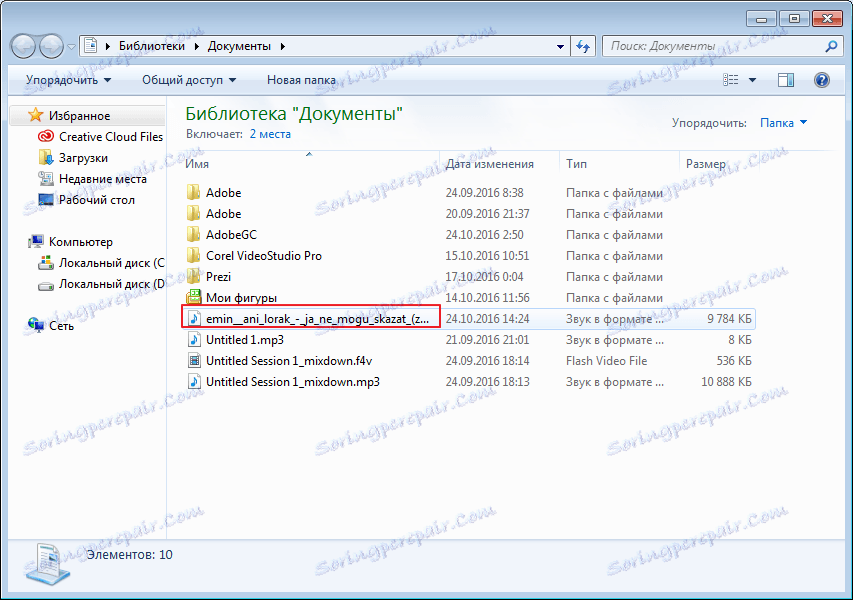This screenshot has height=600, width=853.
Task: Open Локальный диск (D) in sidebar
Action: pyautogui.click(x=112, y=283)
